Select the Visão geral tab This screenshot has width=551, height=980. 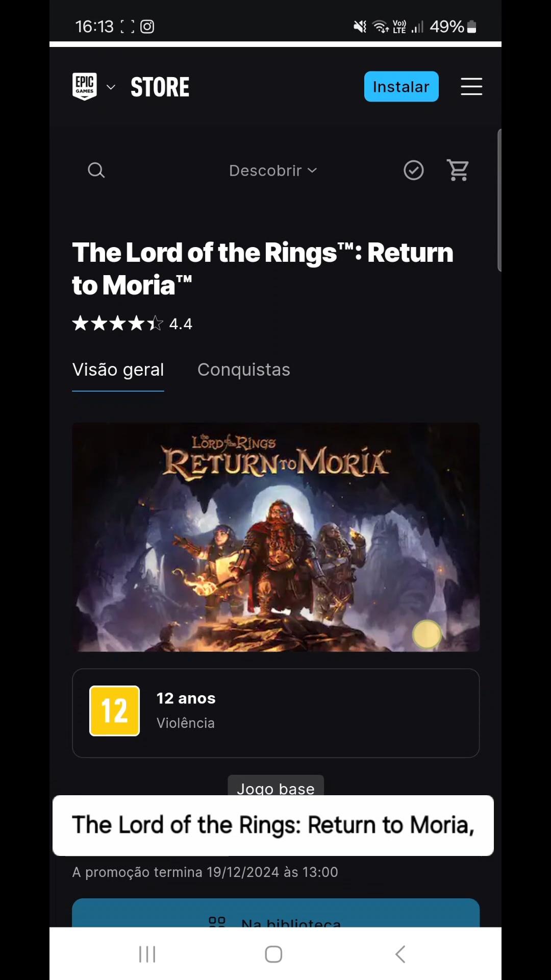pyautogui.click(x=118, y=370)
